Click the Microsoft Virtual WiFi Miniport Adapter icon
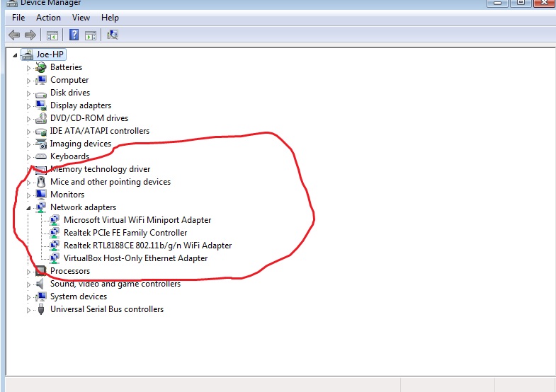This screenshot has width=556, height=392. (55, 220)
